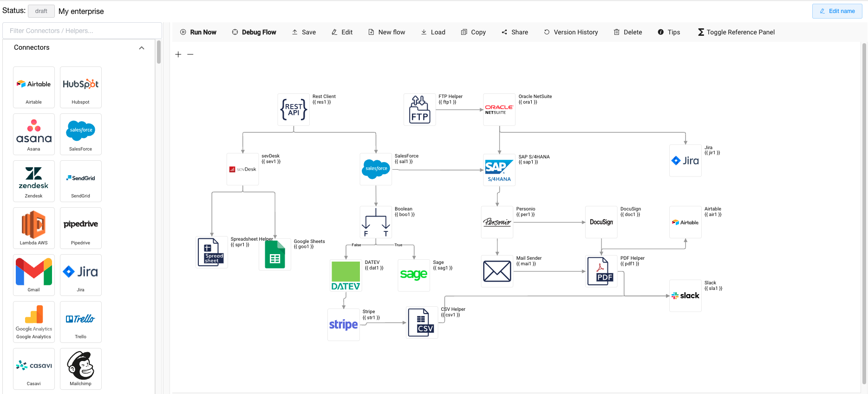Click the canvas vertical scrollbar
This screenshot has width=868, height=394.
click(x=864, y=214)
